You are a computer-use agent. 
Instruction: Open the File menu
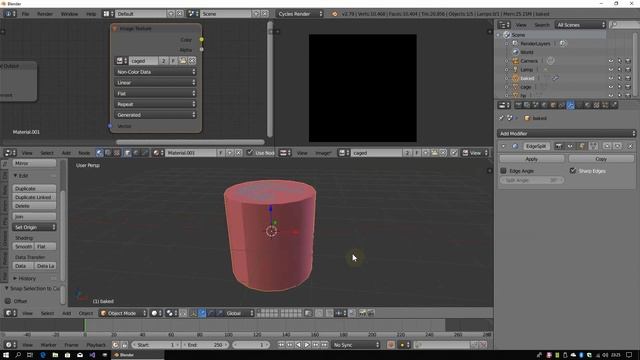click(25, 14)
